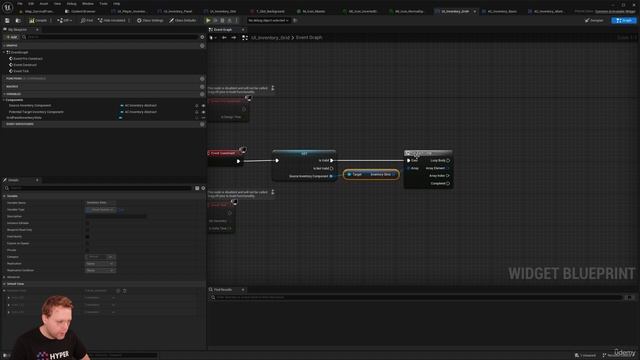640x360 pixels.
Task: Collapse the EventGraph tree node
Action: point(4,52)
